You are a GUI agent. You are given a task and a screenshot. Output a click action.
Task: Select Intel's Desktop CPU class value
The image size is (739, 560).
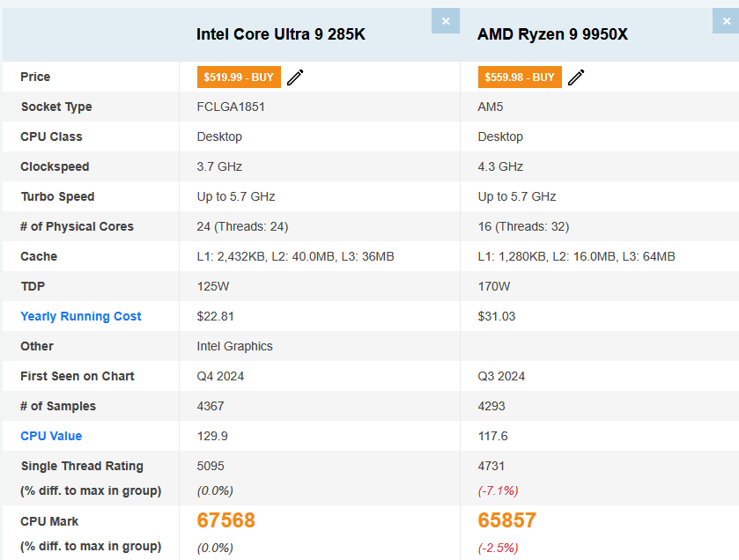pyautogui.click(x=219, y=136)
